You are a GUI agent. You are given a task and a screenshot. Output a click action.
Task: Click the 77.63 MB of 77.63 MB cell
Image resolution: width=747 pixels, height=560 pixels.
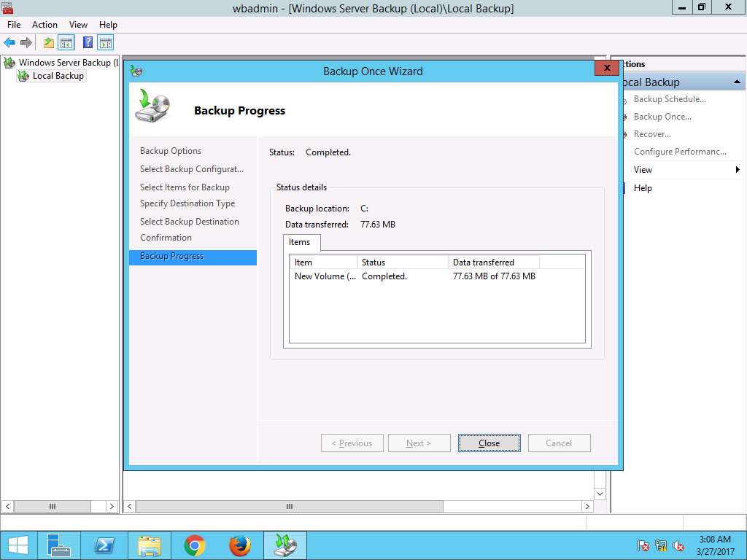pos(494,276)
